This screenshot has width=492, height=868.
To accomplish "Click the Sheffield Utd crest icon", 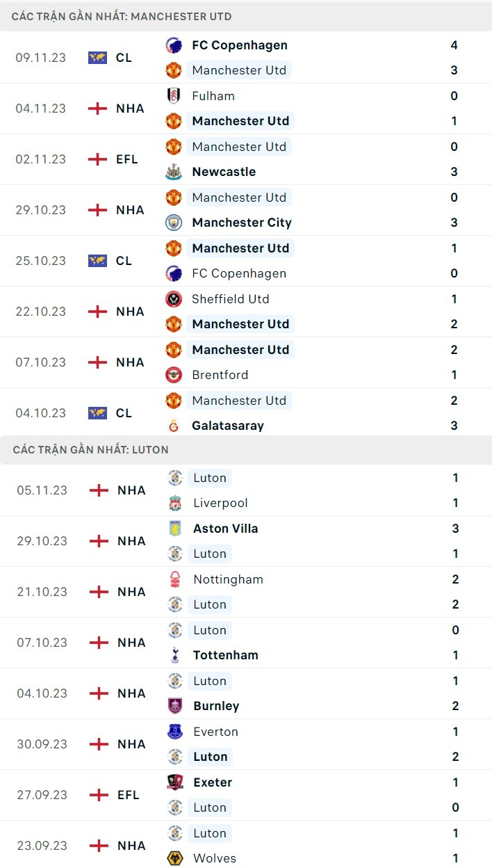I will coord(174,299).
